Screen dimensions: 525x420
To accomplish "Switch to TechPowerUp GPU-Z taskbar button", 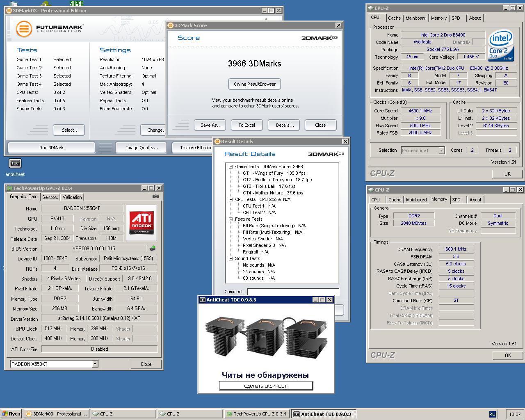I will point(257,414).
